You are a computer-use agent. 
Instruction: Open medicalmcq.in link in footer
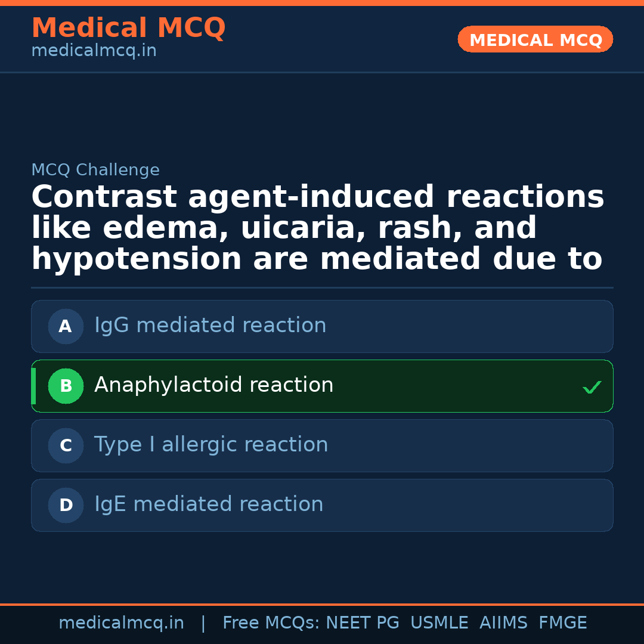121,623
